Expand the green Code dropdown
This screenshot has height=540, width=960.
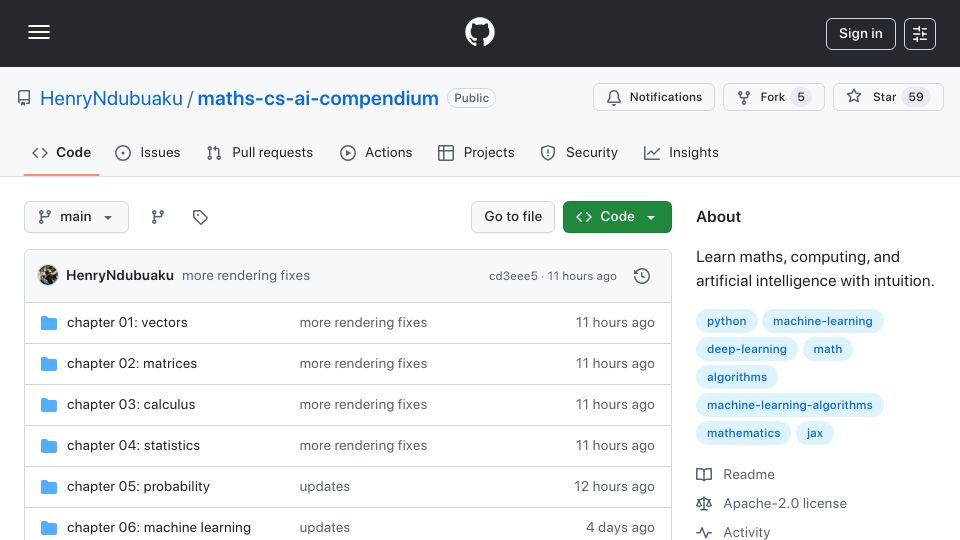[x=617, y=217]
